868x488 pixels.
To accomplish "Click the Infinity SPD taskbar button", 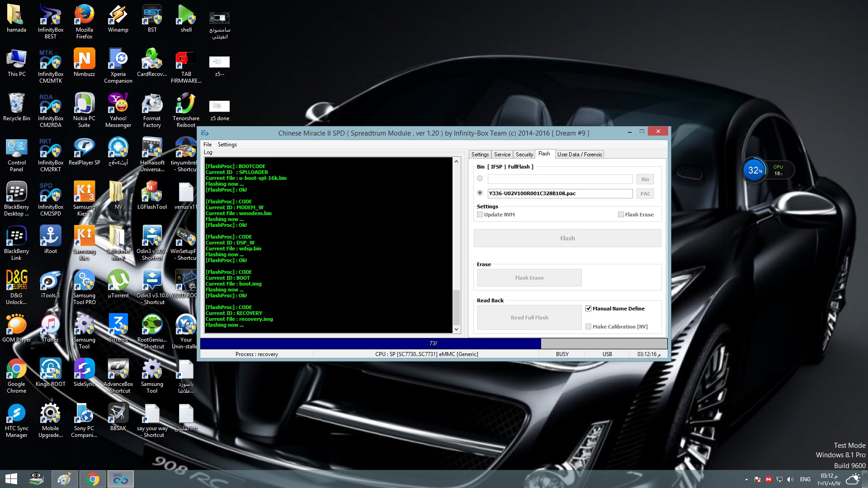I will point(120,479).
